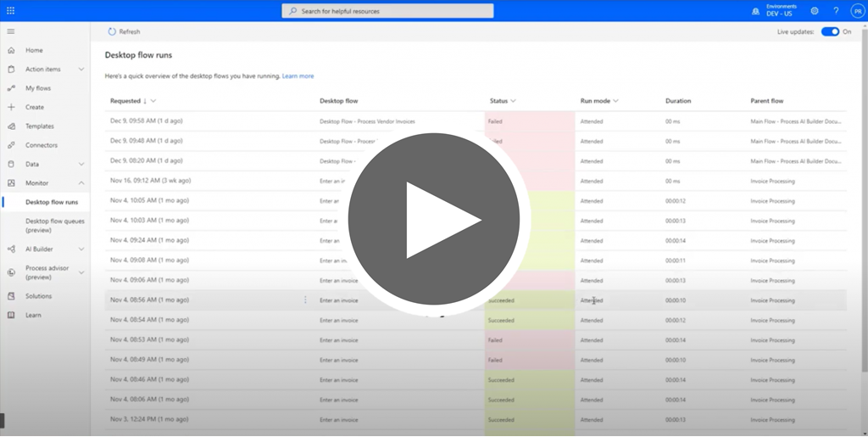This screenshot has width=868, height=437.
Task: Select the Dec 9, 08:20 AM run
Action: point(476,160)
